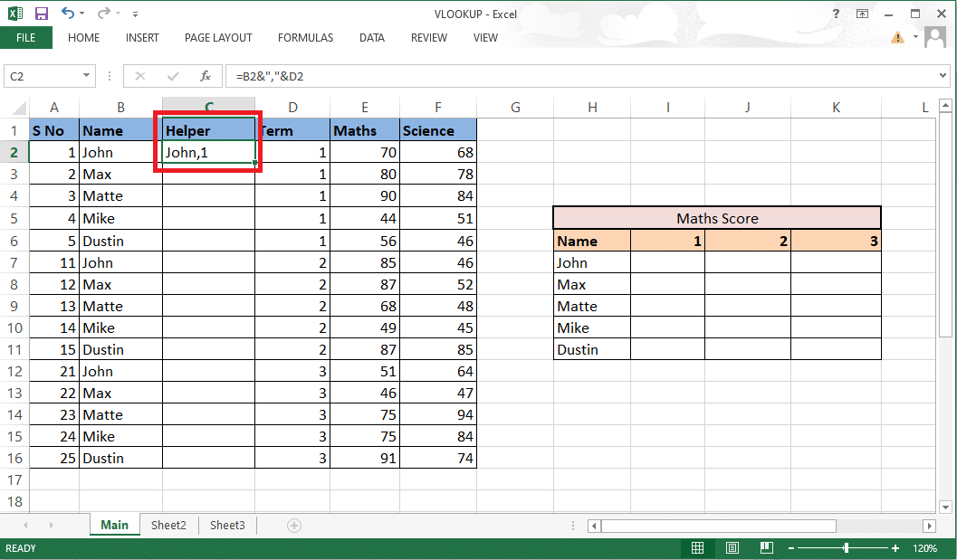Click the Insert Function fx icon

[206, 76]
